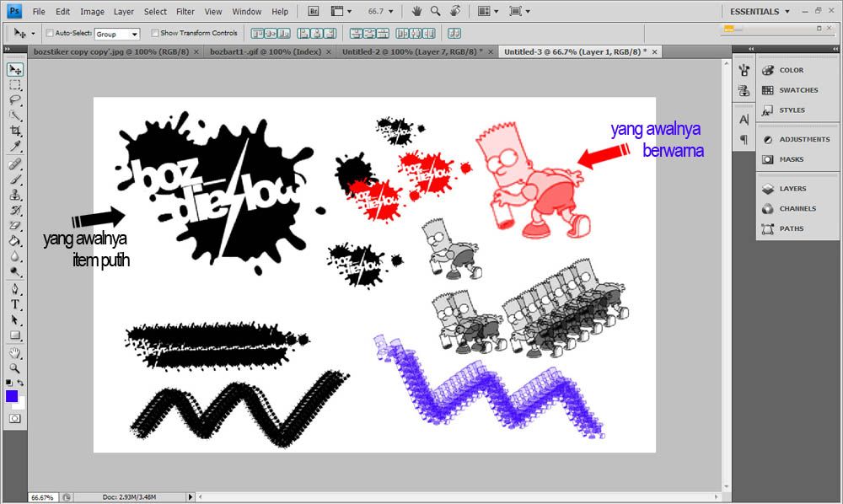Select the Pen tool
This screenshot has width=843, height=504.
coord(14,289)
